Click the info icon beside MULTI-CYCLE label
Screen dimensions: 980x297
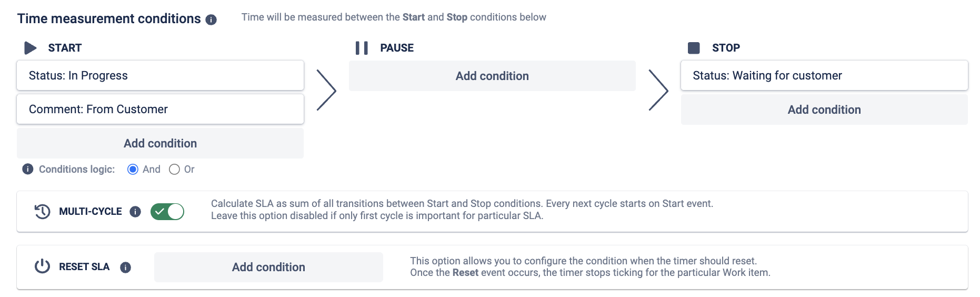click(135, 212)
